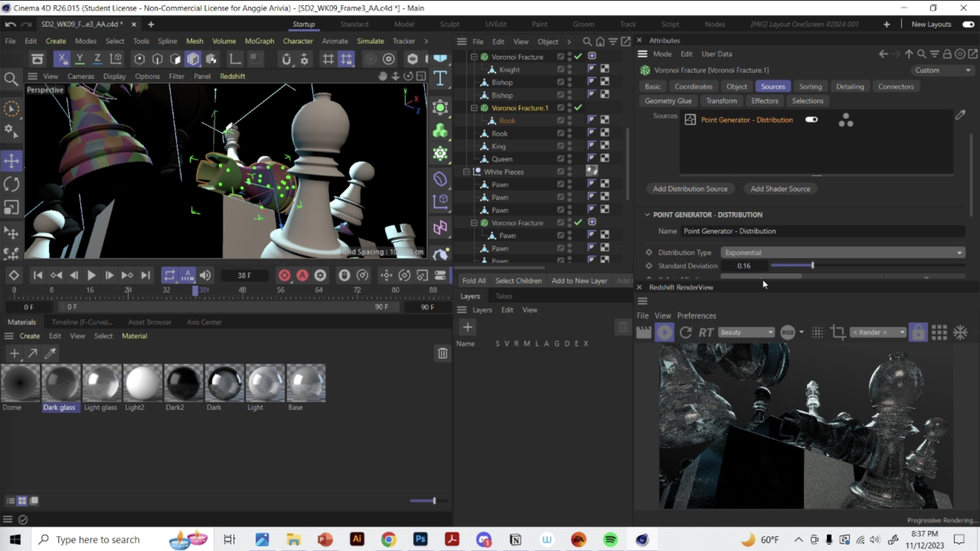Open Redshift RenderView start render button
980x551 pixels.
pyautogui.click(x=664, y=333)
